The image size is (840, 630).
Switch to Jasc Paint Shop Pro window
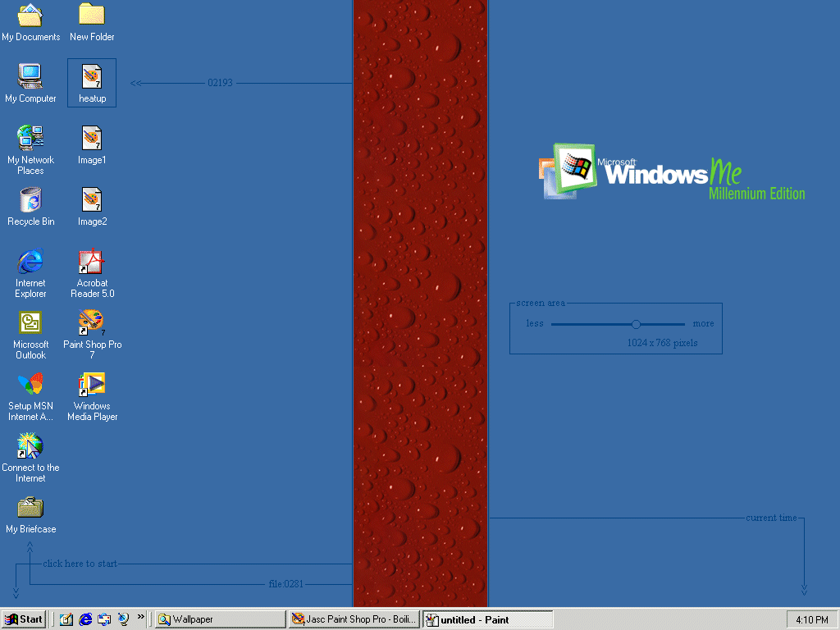click(354, 619)
